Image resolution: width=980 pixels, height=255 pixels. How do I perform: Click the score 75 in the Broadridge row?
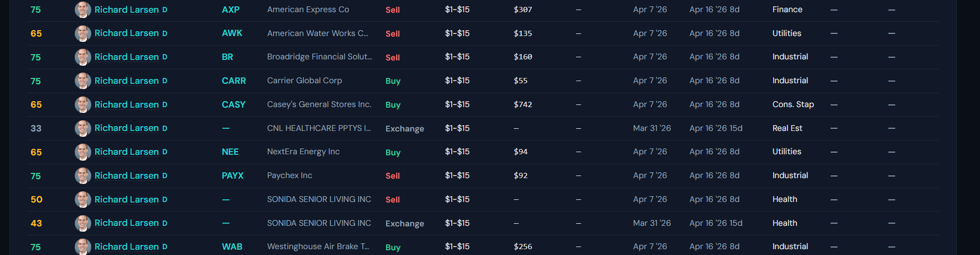point(36,57)
